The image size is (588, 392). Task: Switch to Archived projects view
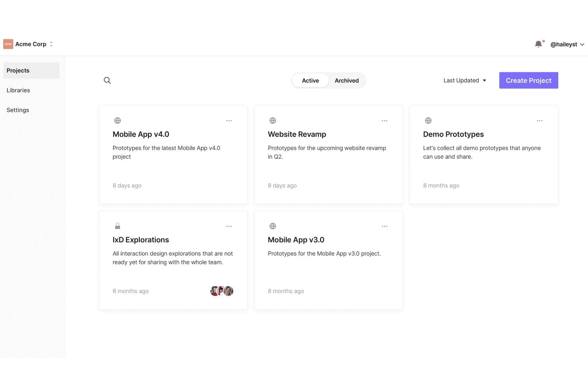pyautogui.click(x=346, y=81)
